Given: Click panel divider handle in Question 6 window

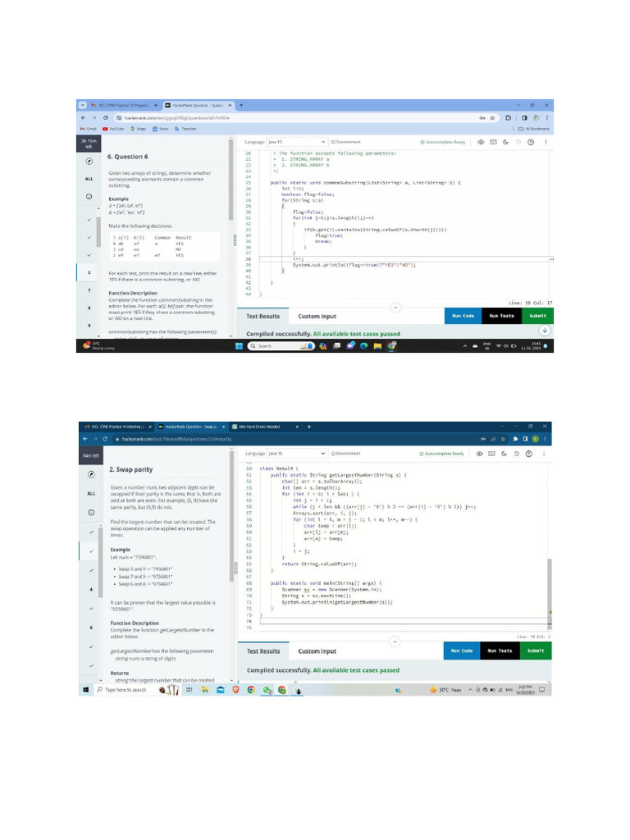Looking at the screenshot, I should pyautogui.click(x=235, y=240).
